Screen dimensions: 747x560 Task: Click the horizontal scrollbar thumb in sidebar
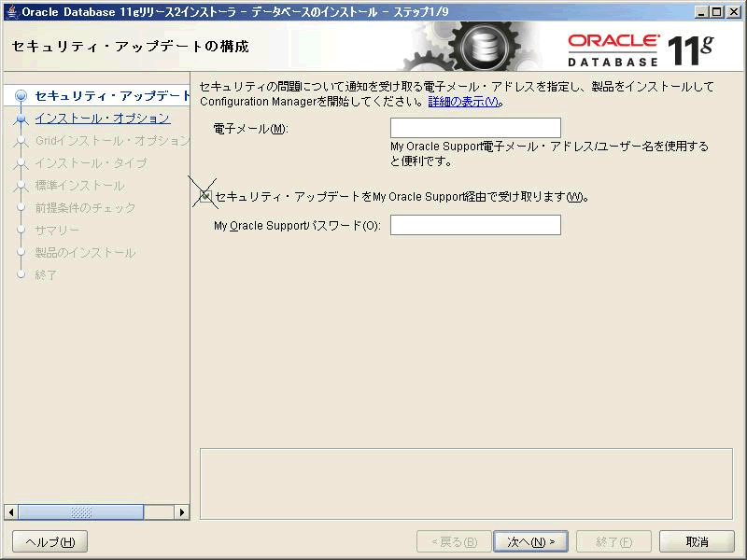(x=81, y=512)
